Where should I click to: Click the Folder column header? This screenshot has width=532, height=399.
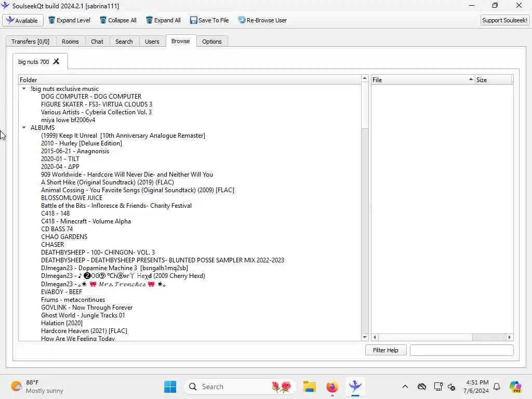click(190, 79)
